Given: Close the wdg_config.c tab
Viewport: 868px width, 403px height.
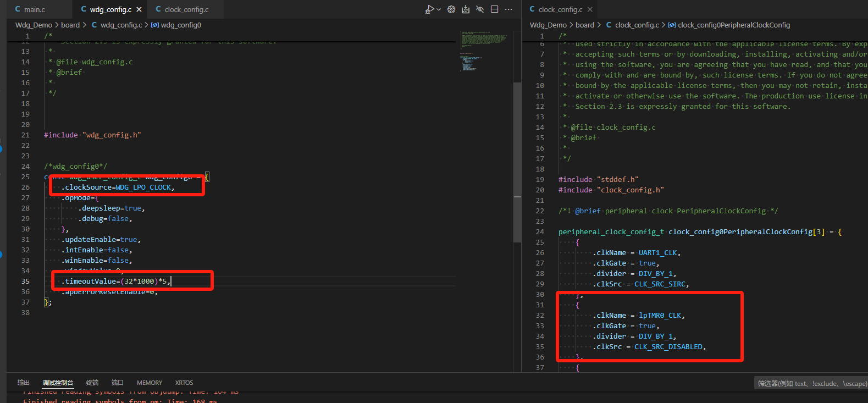Looking at the screenshot, I should (139, 9).
